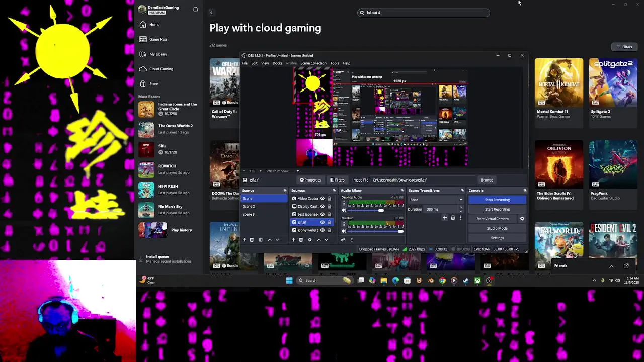Viewport: 644px width, 362px height.
Task: Add a new scene with Scenes plus icon
Action: [x=244, y=240]
